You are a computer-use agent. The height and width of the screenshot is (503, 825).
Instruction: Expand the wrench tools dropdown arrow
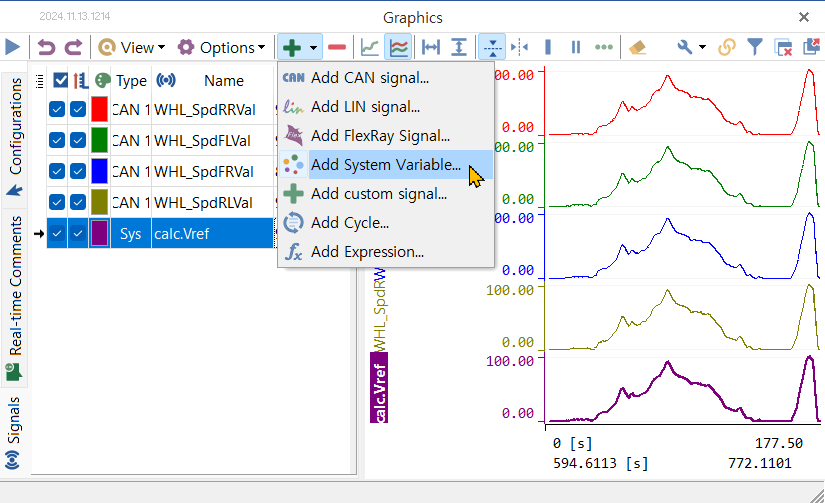click(702, 47)
